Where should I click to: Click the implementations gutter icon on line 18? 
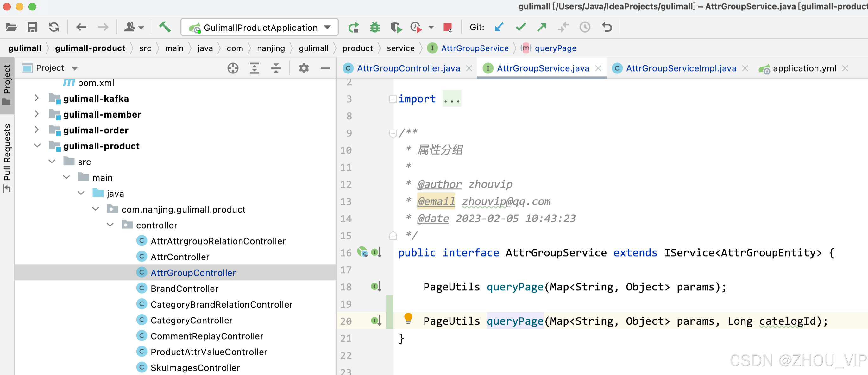[x=376, y=287]
